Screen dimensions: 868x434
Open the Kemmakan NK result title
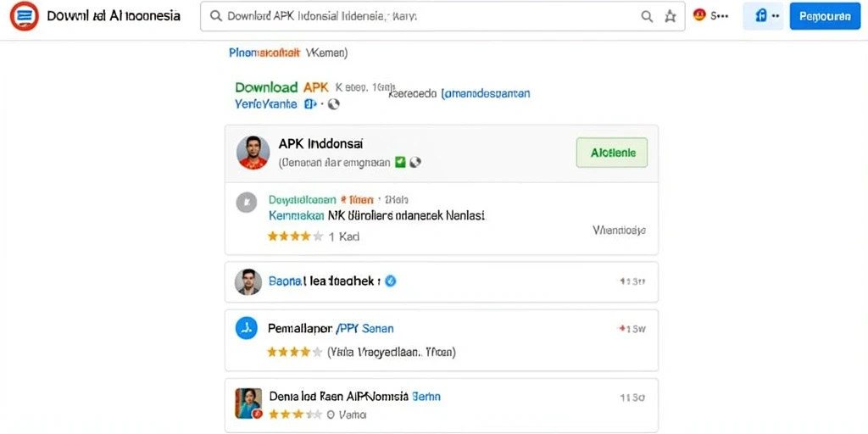[377, 215]
